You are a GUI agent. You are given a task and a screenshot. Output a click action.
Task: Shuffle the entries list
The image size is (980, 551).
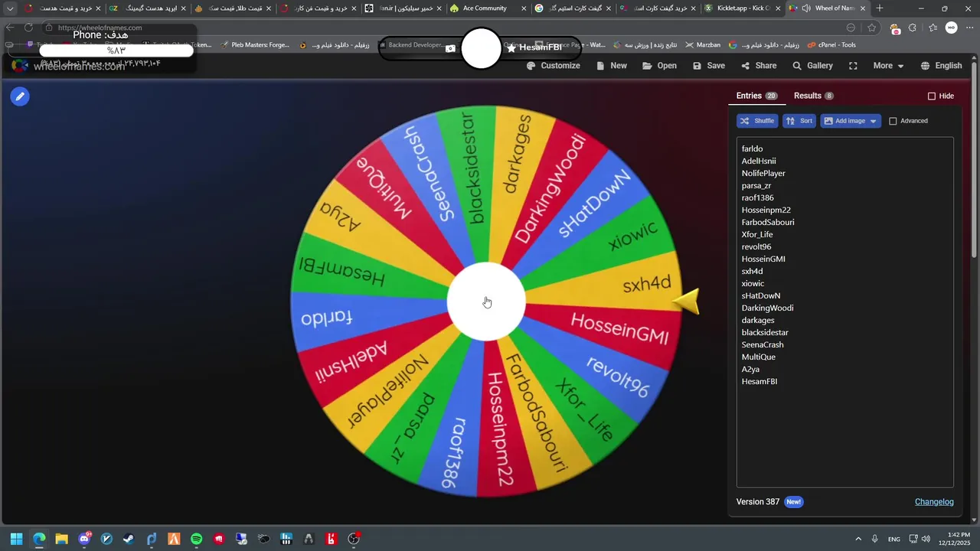(757, 121)
